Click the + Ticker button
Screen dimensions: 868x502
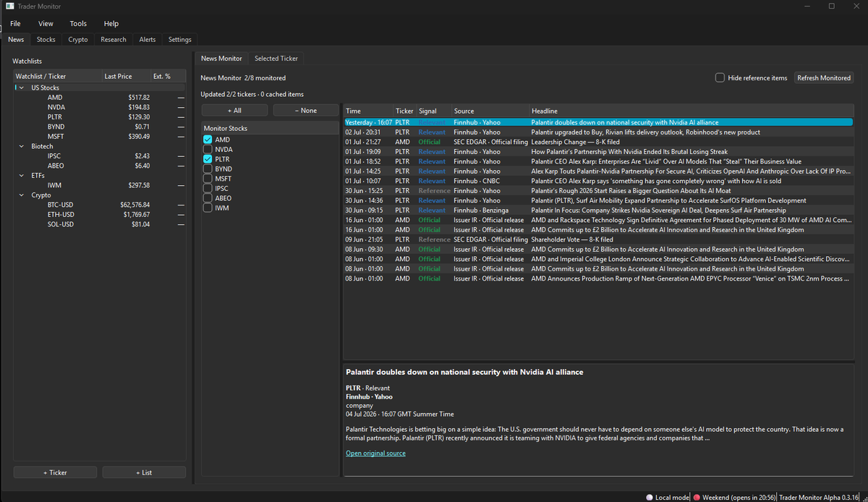point(55,472)
